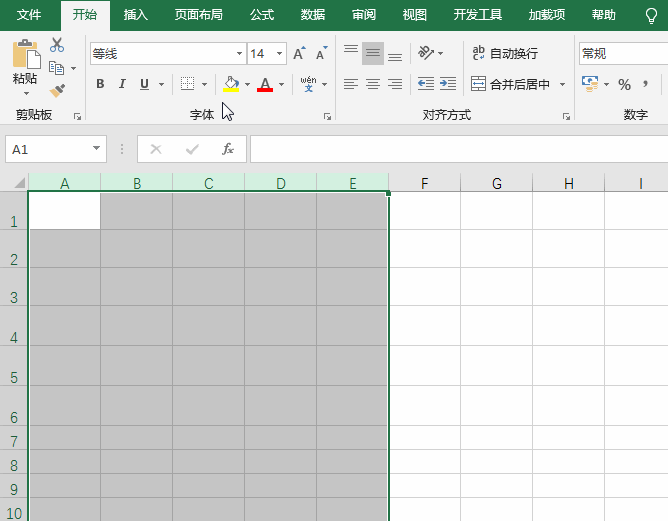The image size is (668, 521).
Task: Click 合并后居中 merge and center
Action: (510, 84)
